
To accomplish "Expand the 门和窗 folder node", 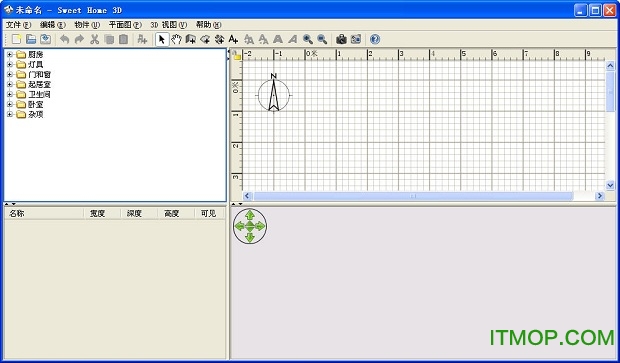I will coord(10,74).
